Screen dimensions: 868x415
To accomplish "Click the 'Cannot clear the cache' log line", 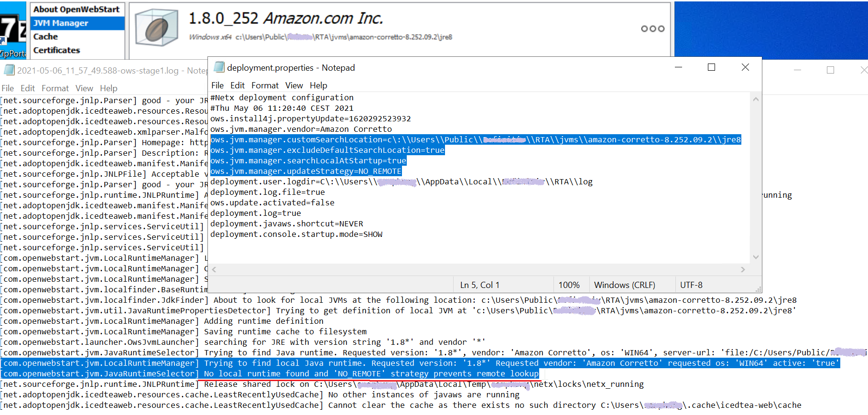I will coord(401,405).
